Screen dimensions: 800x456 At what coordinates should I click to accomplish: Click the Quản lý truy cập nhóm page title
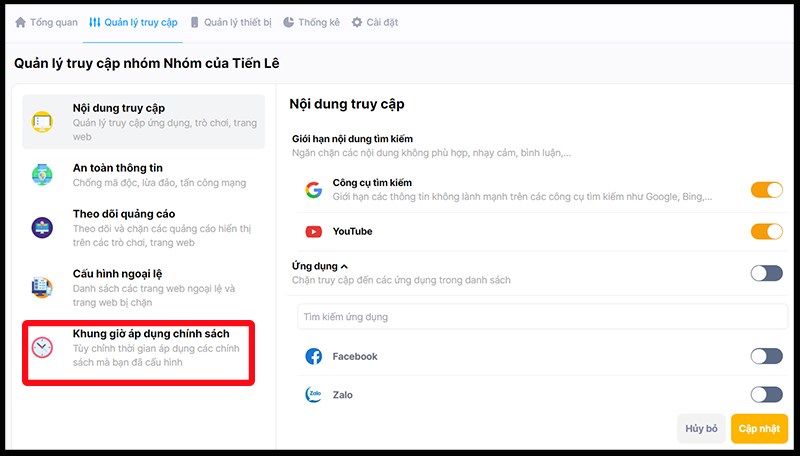pyautogui.click(x=147, y=64)
